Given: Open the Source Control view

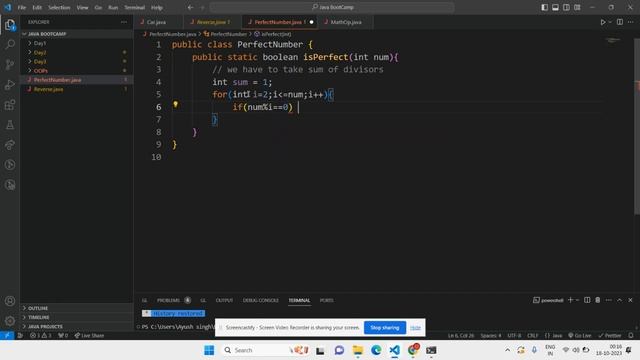Looking at the screenshot, I should [10, 64].
